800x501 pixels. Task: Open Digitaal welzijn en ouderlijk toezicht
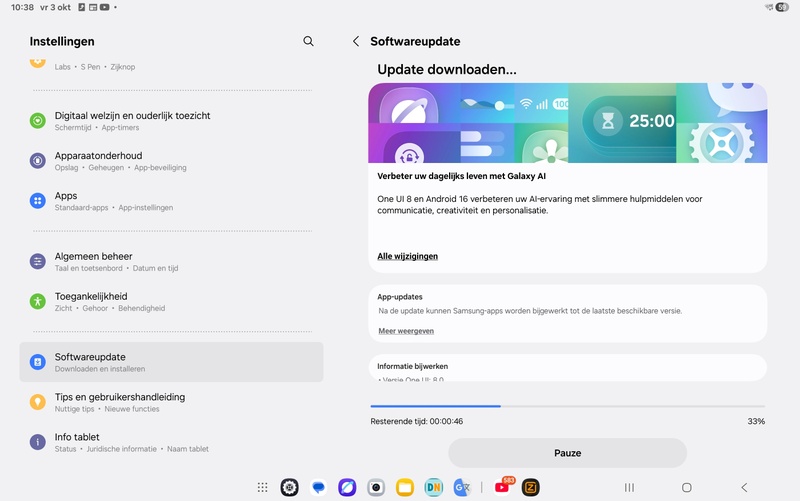click(171, 121)
